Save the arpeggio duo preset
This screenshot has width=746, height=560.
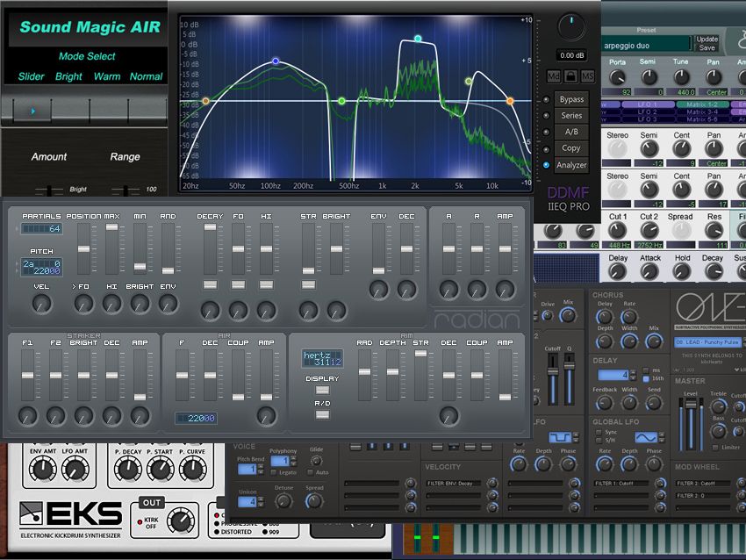(707, 47)
